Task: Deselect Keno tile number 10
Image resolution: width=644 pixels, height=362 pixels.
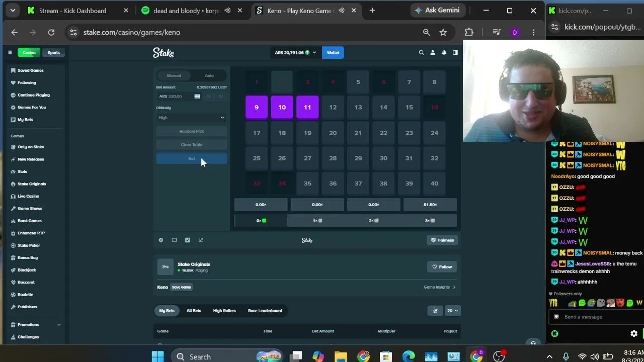Action: click(282, 107)
